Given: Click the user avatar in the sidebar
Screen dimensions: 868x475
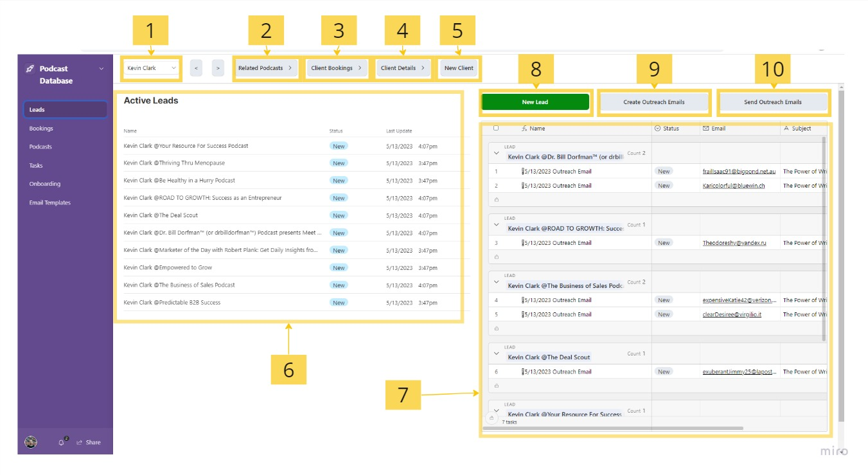Looking at the screenshot, I should coord(31,442).
